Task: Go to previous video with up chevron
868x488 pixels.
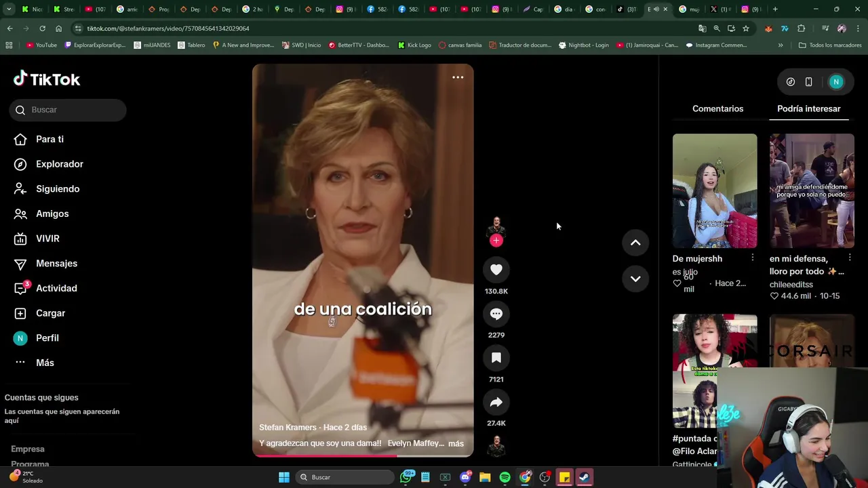Action: [635, 243]
